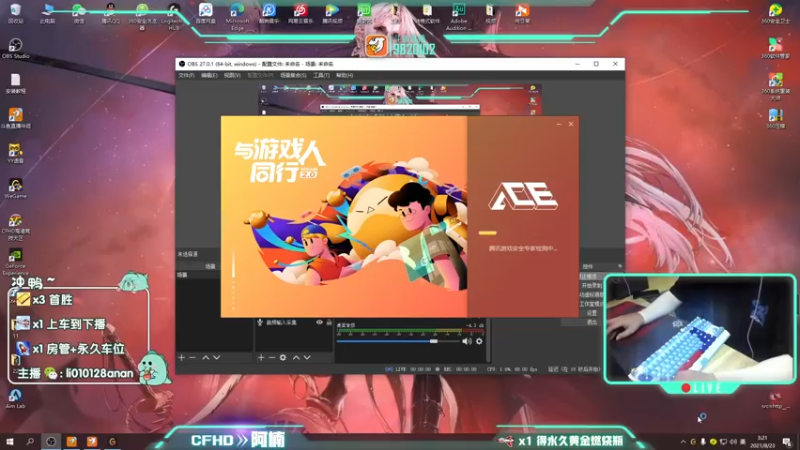Viewport: 800px width, 450px height.
Task: Open the 帮助(H) menu in OBS
Action: 344,76
